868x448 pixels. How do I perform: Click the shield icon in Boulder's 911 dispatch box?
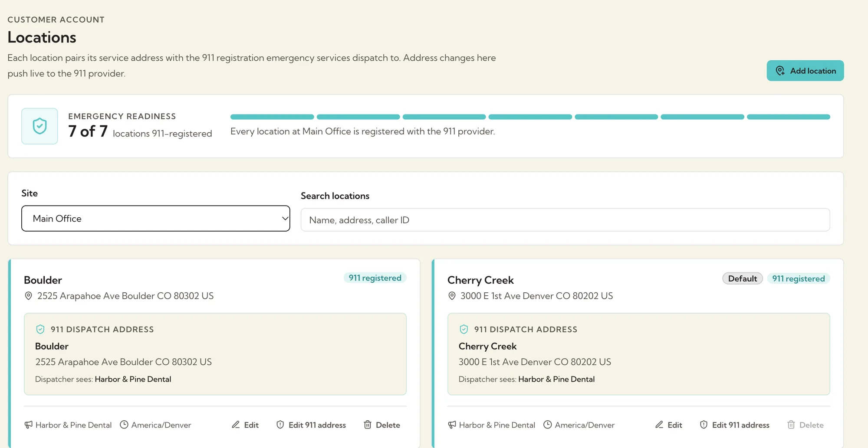pos(40,329)
